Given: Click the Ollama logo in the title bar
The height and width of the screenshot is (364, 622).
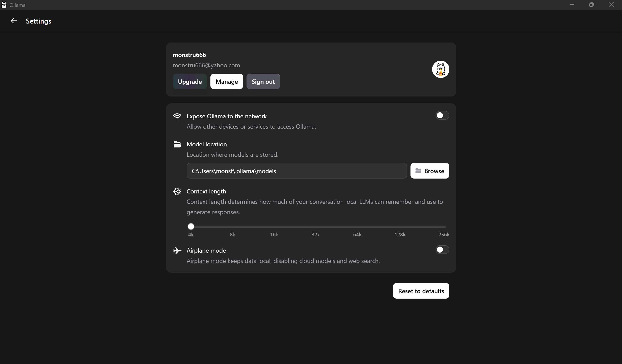Looking at the screenshot, I should pos(4,5).
